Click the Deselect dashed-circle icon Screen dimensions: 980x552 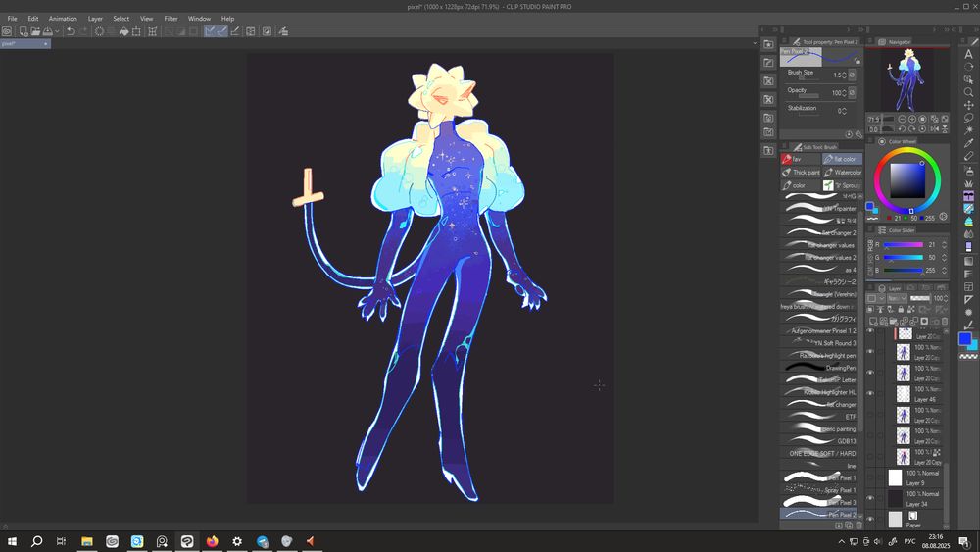[99, 31]
